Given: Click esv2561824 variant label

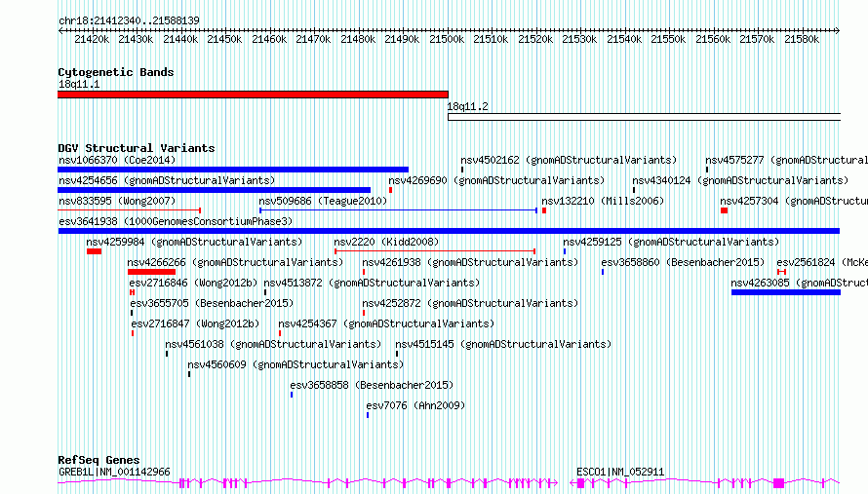Looking at the screenshot, I should 822,262.
